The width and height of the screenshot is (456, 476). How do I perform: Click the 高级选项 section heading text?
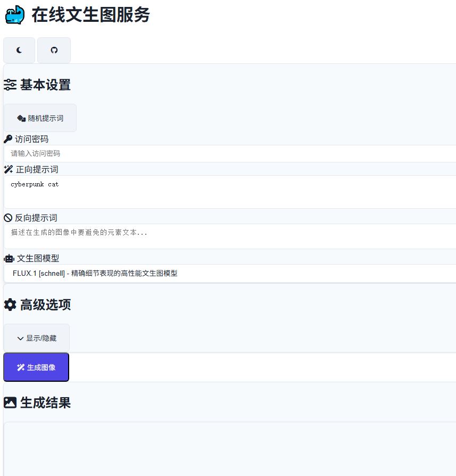(x=45, y=305)
